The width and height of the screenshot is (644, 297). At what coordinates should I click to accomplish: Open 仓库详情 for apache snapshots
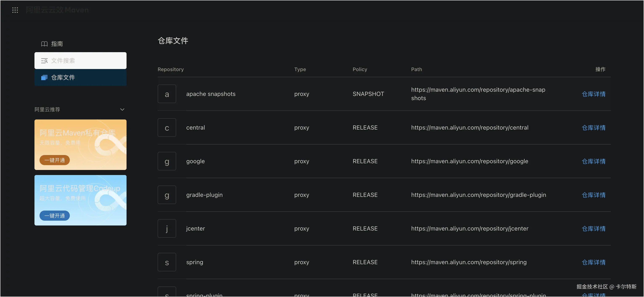pyautogui.click(x=594, y=94)
